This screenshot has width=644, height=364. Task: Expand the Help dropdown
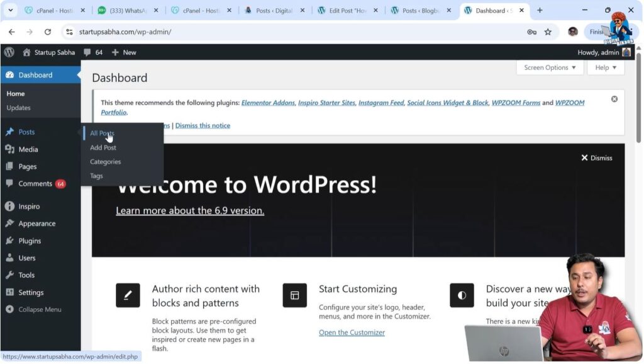tap(604, 67)
